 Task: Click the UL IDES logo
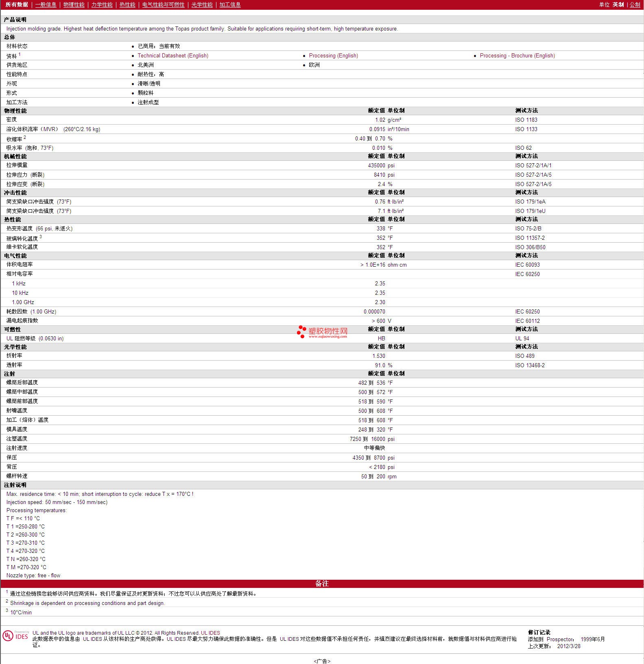[15, 636]
